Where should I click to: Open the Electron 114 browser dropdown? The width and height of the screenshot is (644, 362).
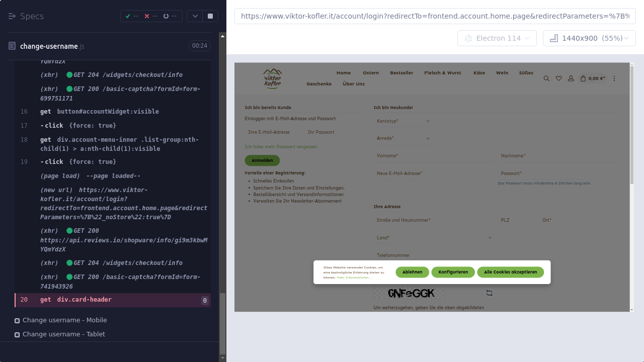(497, 38)
